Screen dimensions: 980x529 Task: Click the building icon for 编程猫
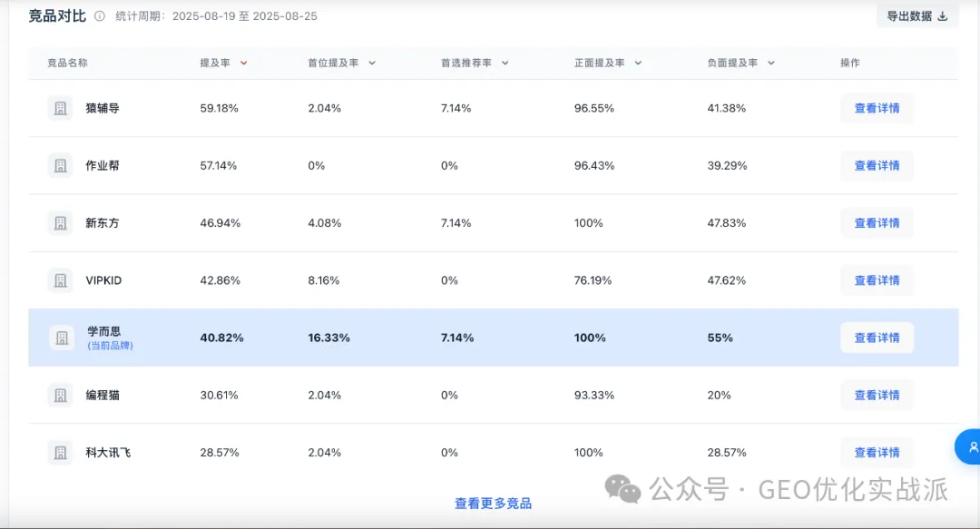pyautogui.click(x=61, y=396)
